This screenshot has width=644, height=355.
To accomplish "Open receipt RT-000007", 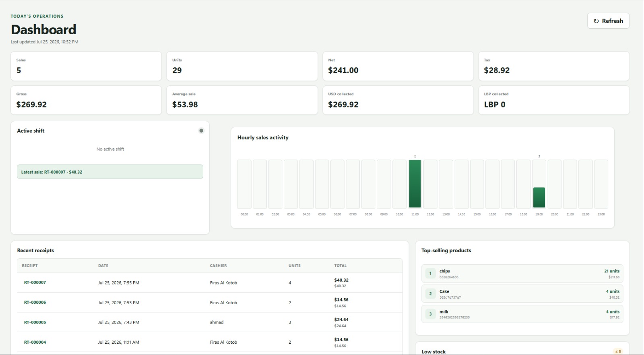I will [x=35, y=282].
